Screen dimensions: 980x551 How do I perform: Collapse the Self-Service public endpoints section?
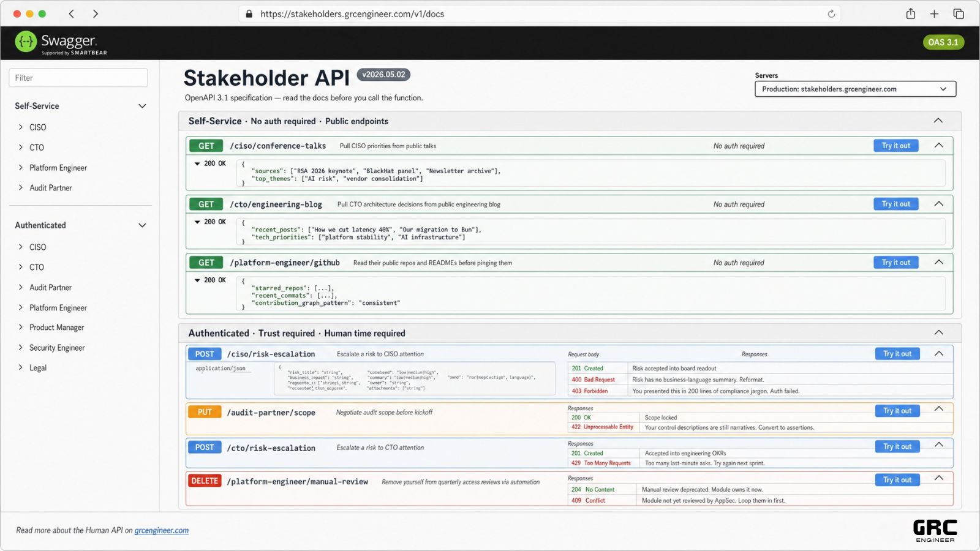click(x=938, y=121)
